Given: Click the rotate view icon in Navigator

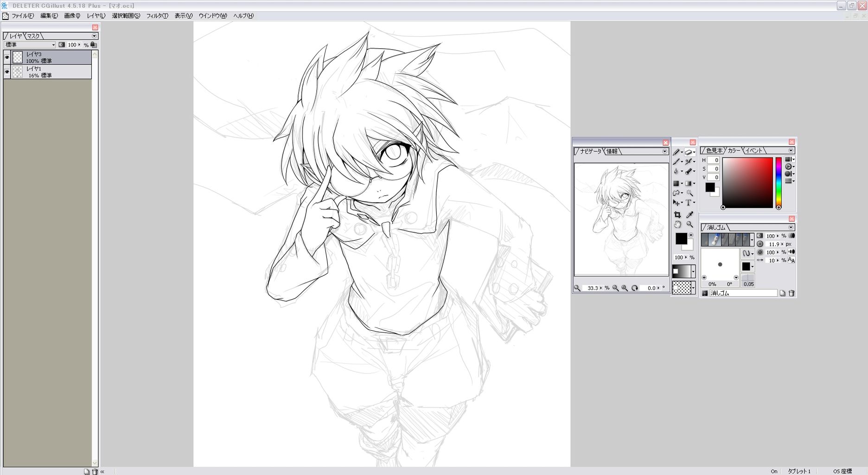Looking at the screenshot, I should [x=635, y=288].
